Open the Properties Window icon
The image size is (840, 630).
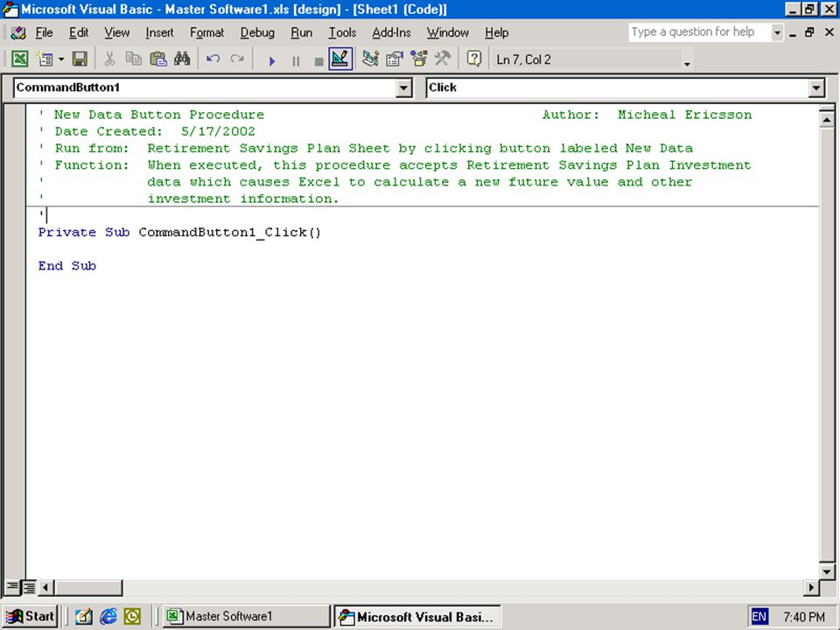point(395,59)
